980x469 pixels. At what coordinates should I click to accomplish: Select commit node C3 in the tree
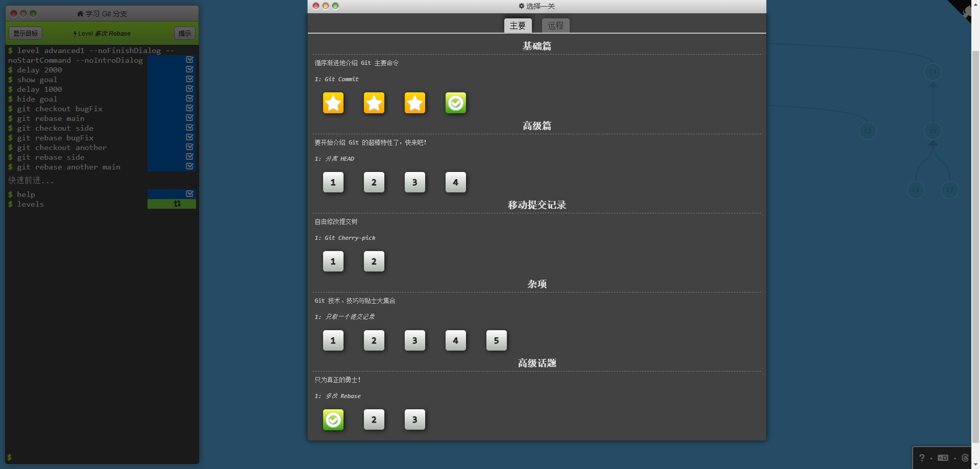click(868, 131)
